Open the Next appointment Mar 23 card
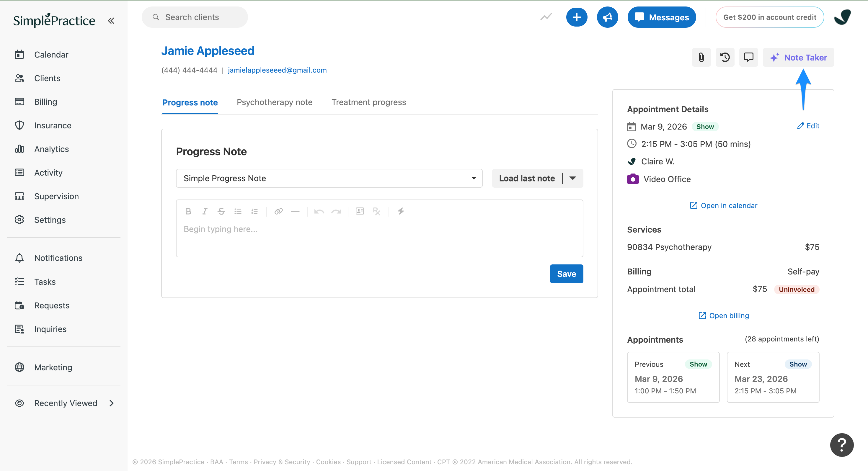The height and width of the screenshot is (471, 868). [x=773, y=377]
